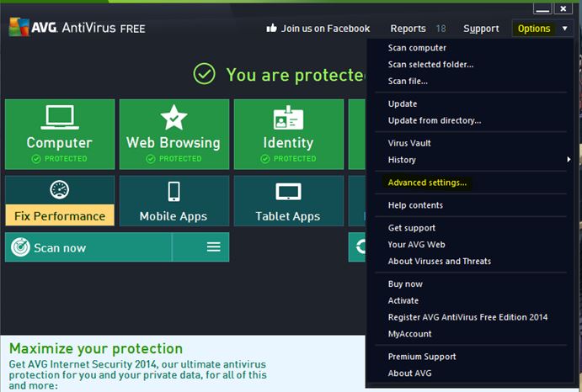Choose Scan selected folder... menu item
The image size is (582, 392).
point(430,65)
